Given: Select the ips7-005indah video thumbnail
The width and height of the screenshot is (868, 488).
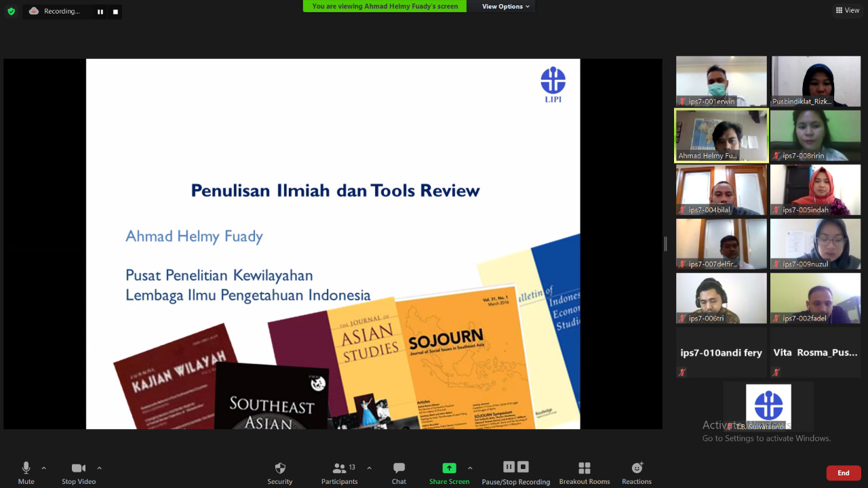Looking at the screenshot, I should (815, 190).
